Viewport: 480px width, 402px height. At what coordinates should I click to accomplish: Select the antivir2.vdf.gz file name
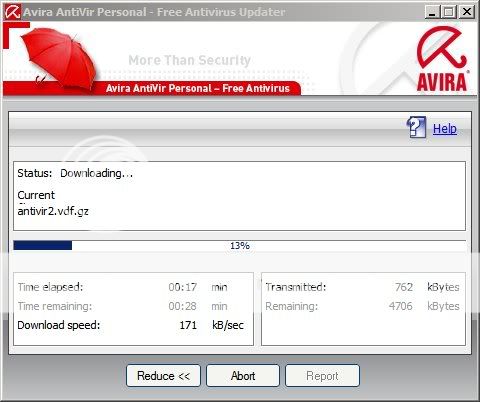pyautogui.click(x=53, y=211)
